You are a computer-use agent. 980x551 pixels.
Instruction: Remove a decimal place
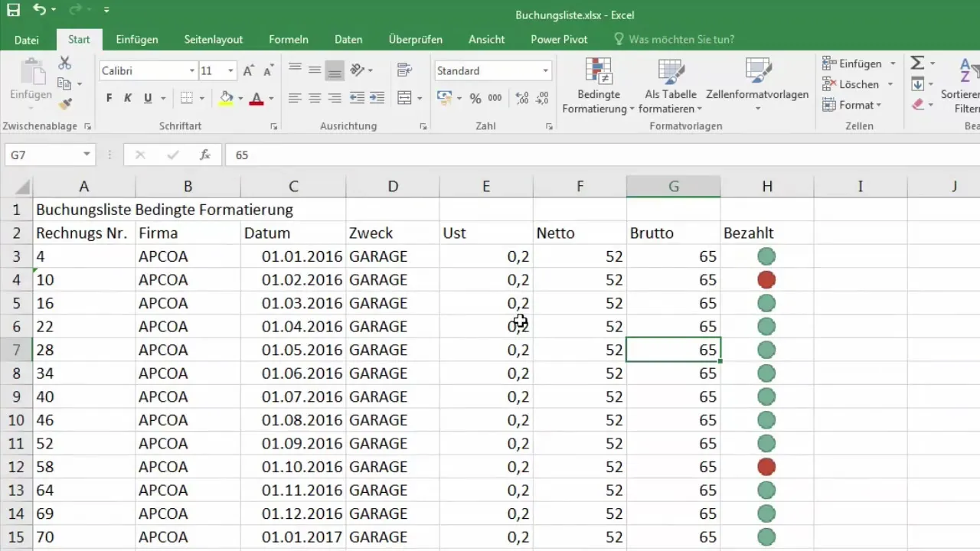542,98
